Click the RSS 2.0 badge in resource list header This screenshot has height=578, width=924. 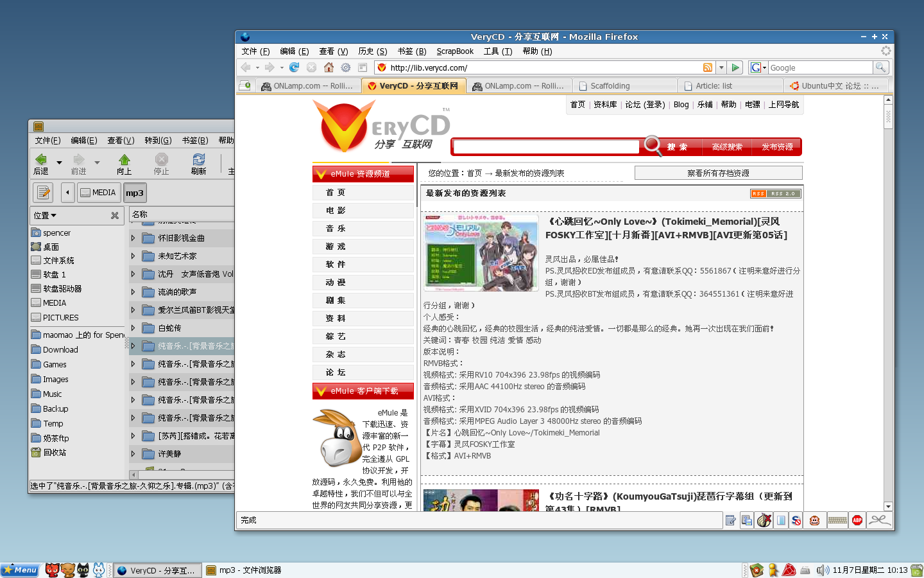point(776,193)
